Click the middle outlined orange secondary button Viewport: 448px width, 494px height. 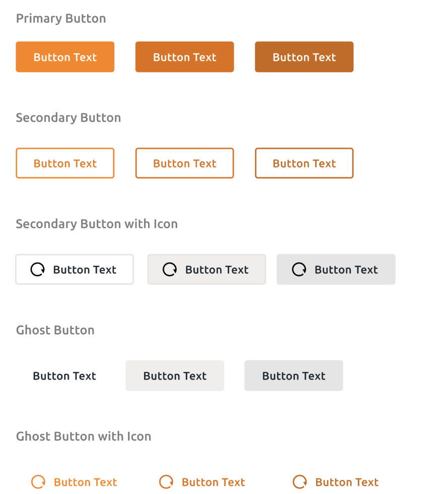pyautogui.click(x=185, y=163)
